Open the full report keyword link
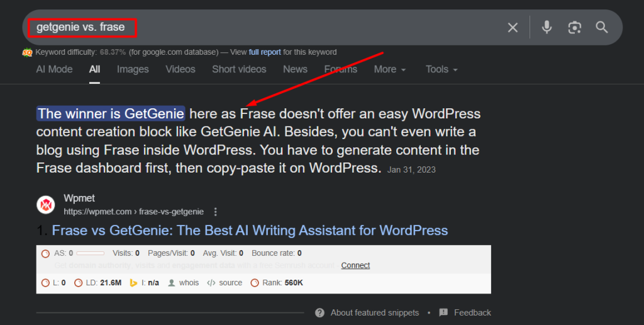The image size is (644, 325). click(x=265, y=52)
